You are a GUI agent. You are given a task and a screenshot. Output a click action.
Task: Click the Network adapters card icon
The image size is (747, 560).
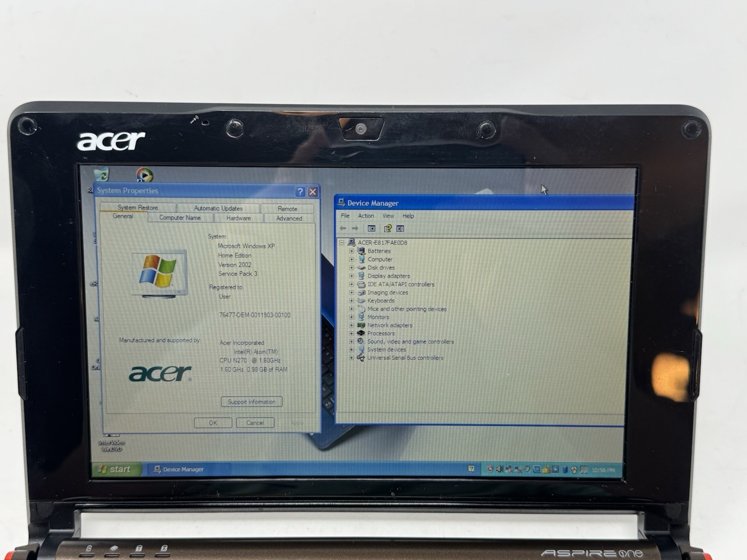[x=361, y=325]
